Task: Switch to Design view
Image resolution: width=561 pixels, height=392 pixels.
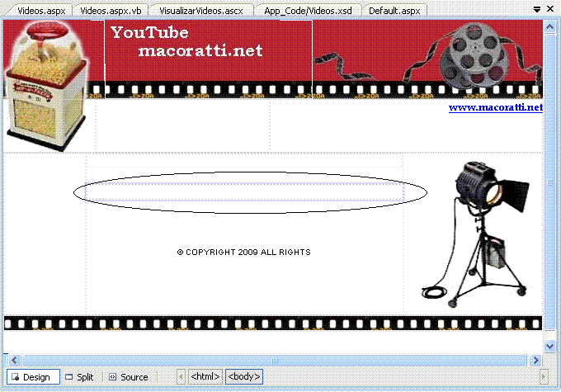Action: [33, 377]
